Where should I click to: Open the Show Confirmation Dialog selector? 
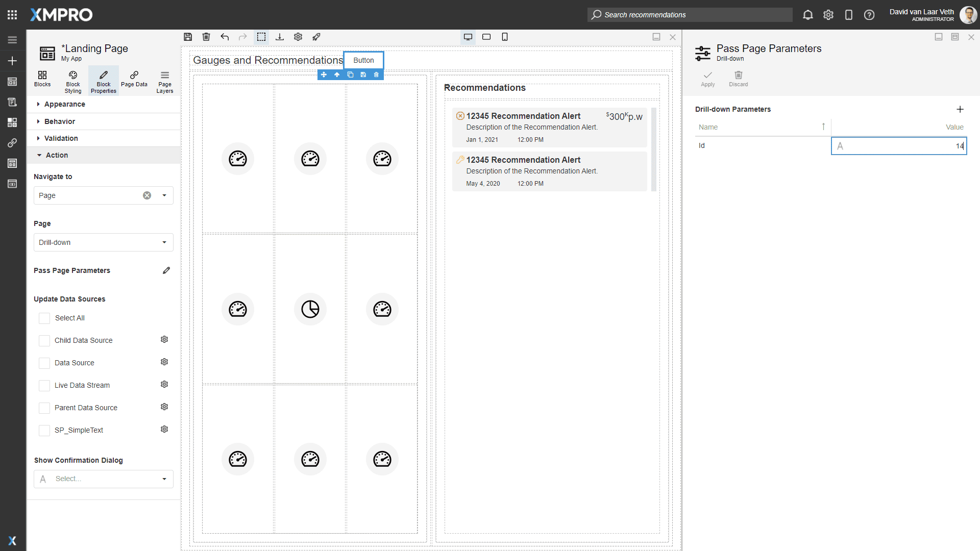pos(103,479)
